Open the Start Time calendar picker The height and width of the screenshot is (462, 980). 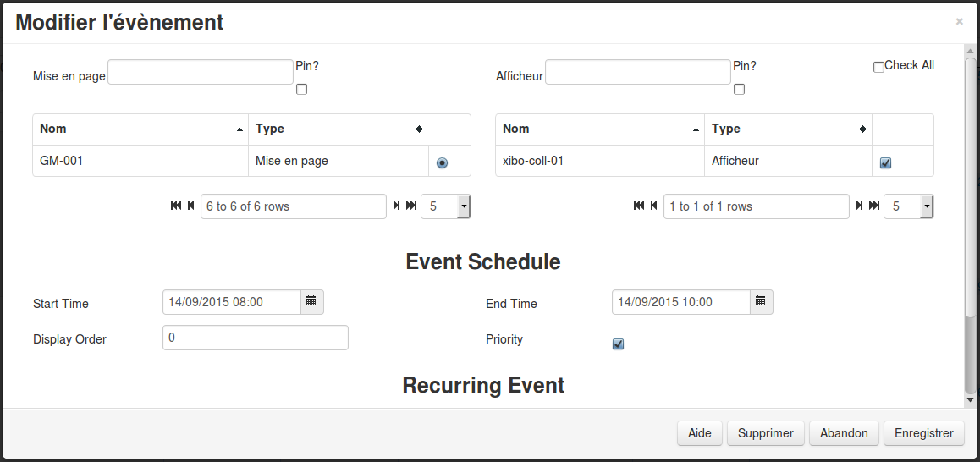point(311,301)
